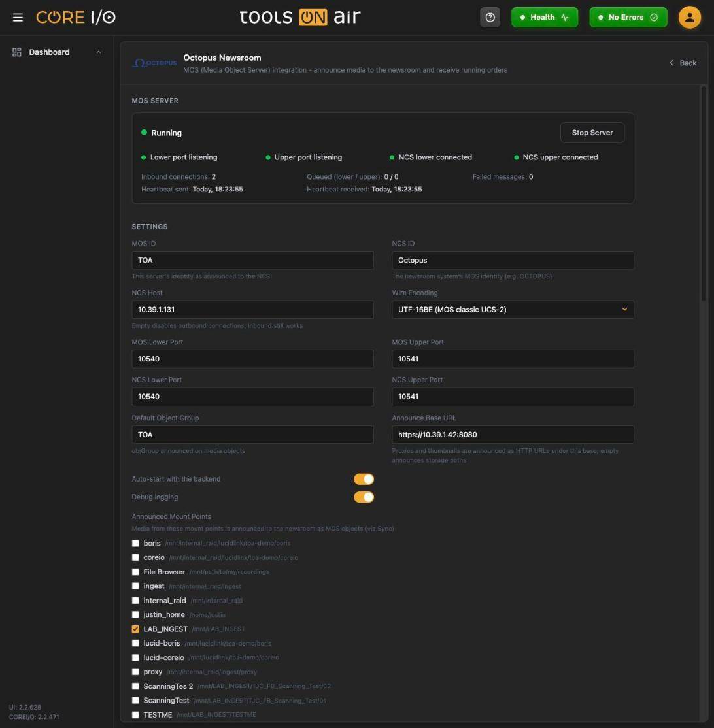714x728 pixels.
Task: Open the Wire Encoding dropdown
Action: [x=513, y=310]
